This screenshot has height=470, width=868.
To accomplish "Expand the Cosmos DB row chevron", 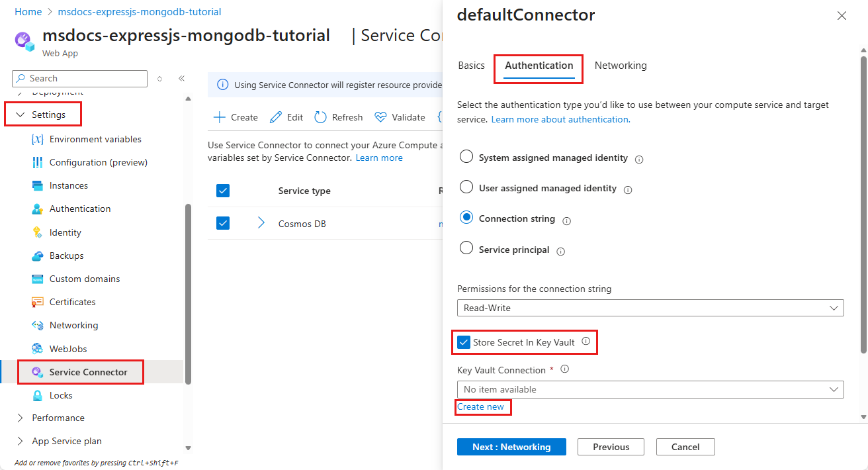I will pyautogui.click(x=261, y=223).
